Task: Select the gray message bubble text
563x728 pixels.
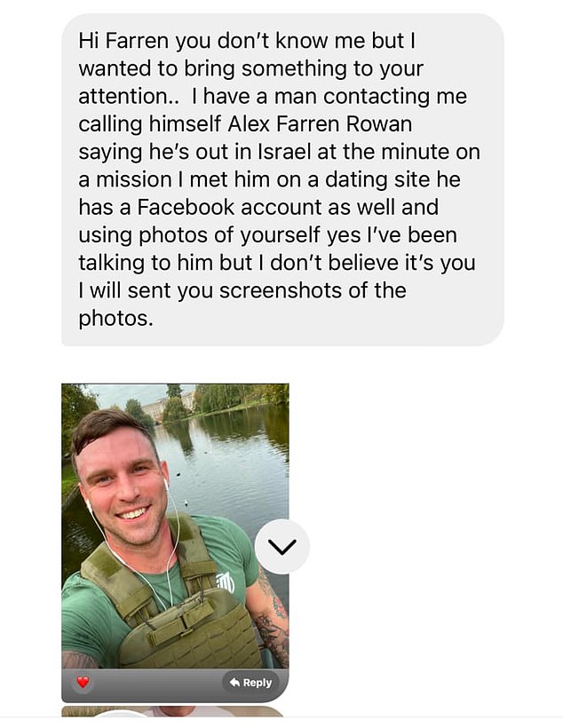Action: pyautogui.click(x=282, y=179)
